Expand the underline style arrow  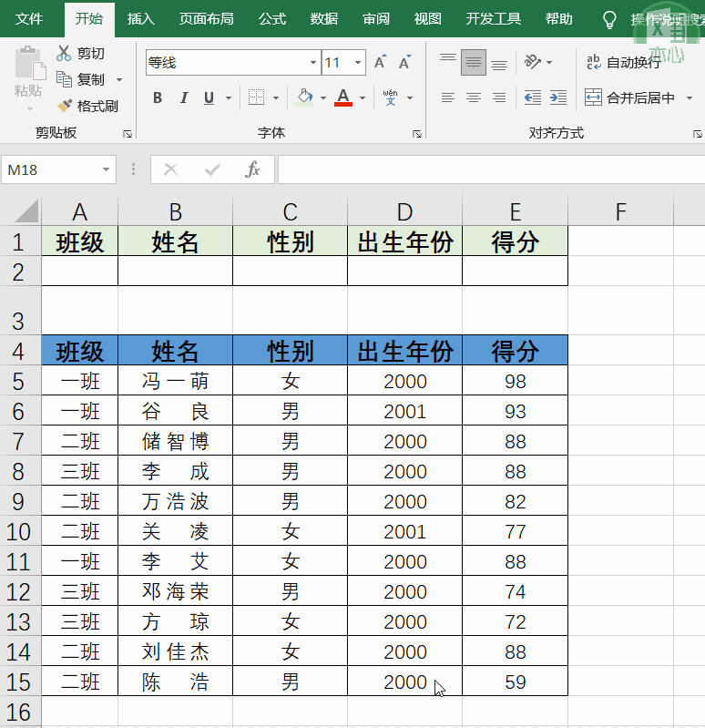pyautogui.click(x=229, y=98)
